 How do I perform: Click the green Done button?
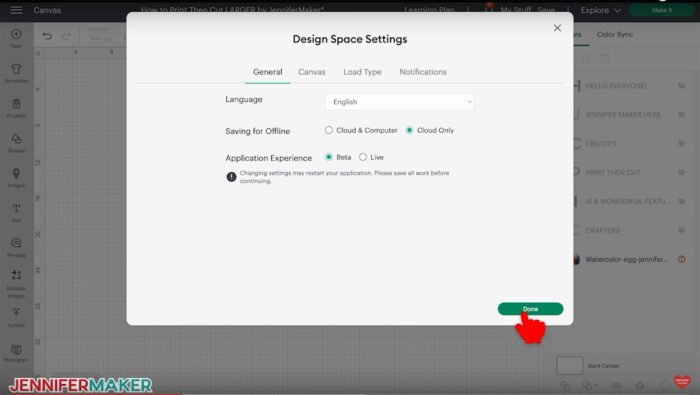coord(530,309)
